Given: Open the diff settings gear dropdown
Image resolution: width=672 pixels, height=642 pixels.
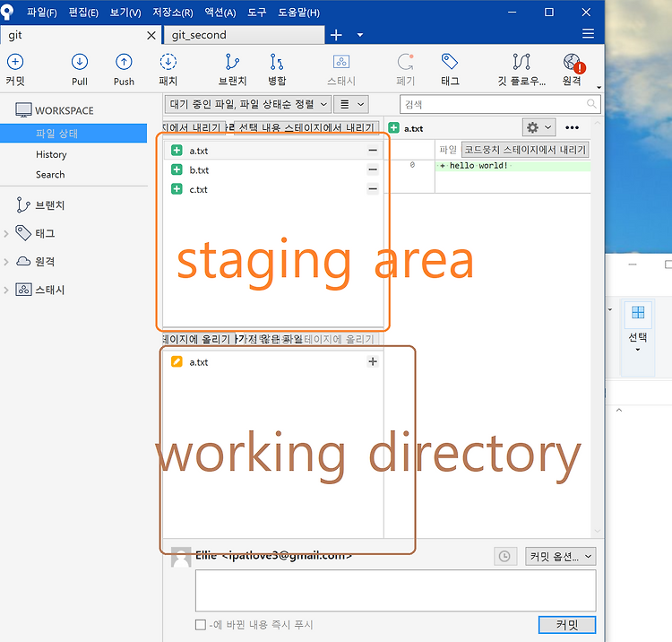Looking at the screenshot, I should 539,127.
